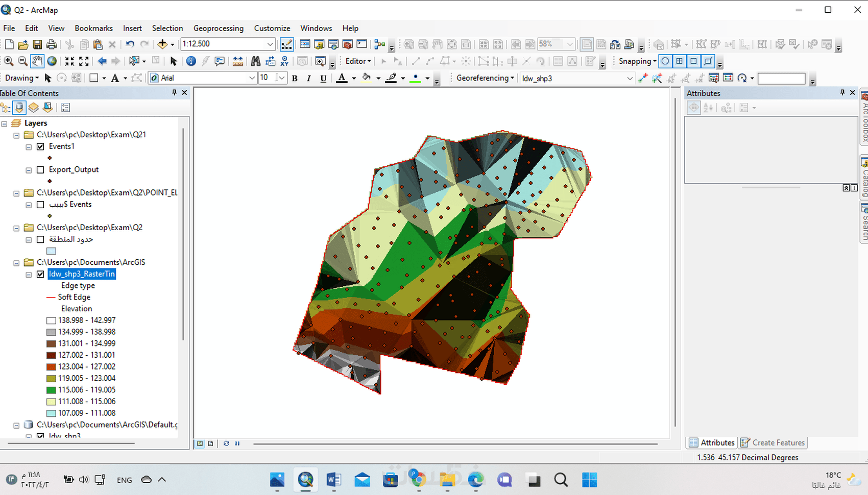Image resolution: width=868 pixels, height=495 pixels.
Task: Open the Editor Toolbar button
Action: click(287, 44)
